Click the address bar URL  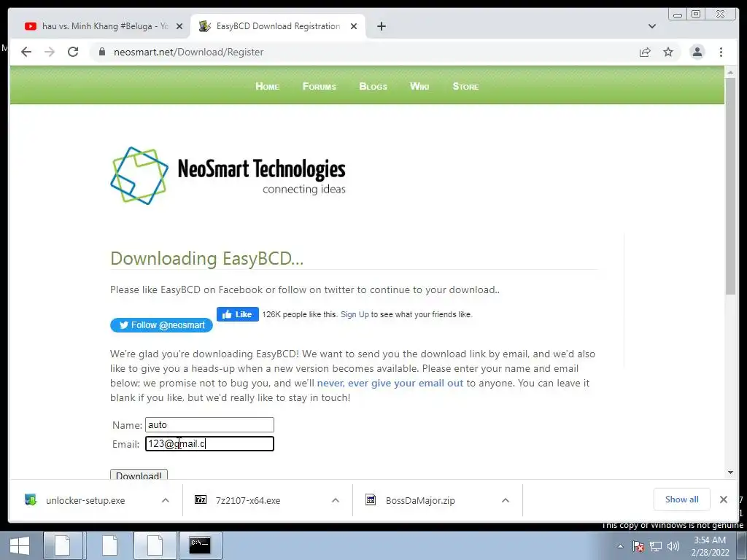pyautogui.click(x=188, y=52)
